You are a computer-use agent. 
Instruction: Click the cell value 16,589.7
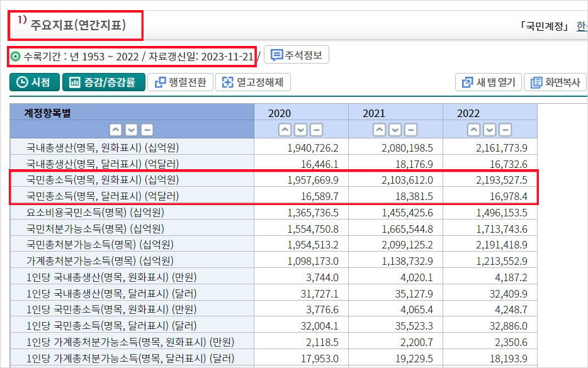320,196
